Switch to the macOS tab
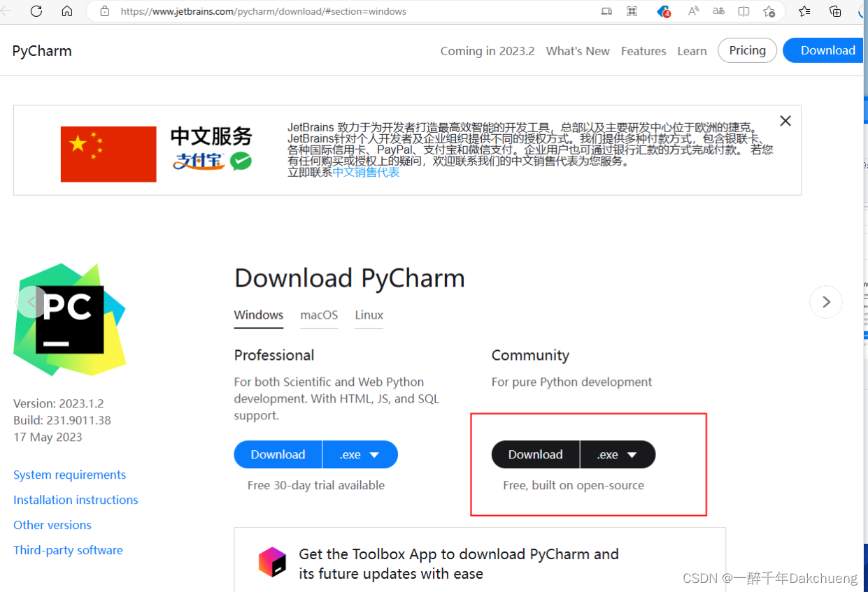The width and height of the screenshot is (868, 592). [x=319, y=315]
